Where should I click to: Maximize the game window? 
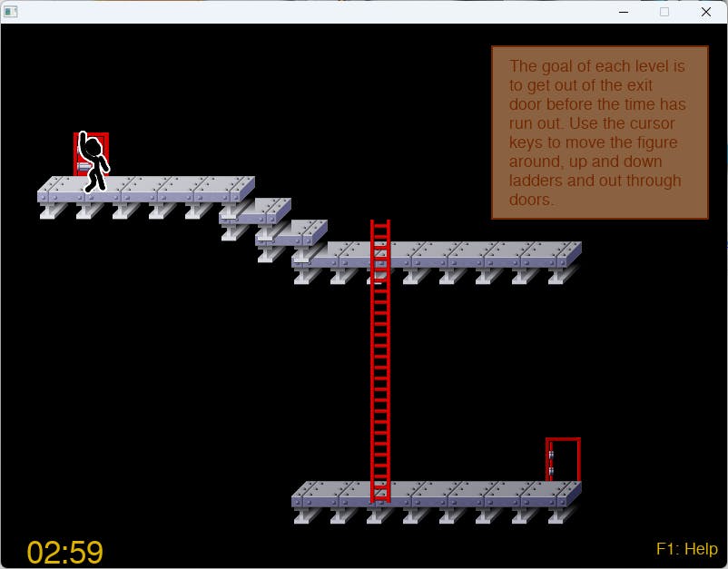tap(664, 12)
